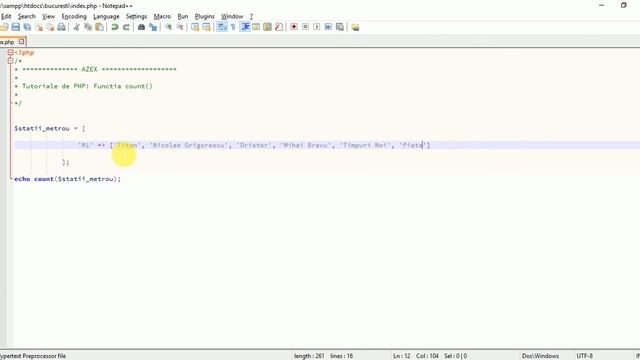Click the 'Nicolae Grigorescu' string in code
Image resolution: width=640 pixels, height=360 pixels.
(x=189, y=145)
